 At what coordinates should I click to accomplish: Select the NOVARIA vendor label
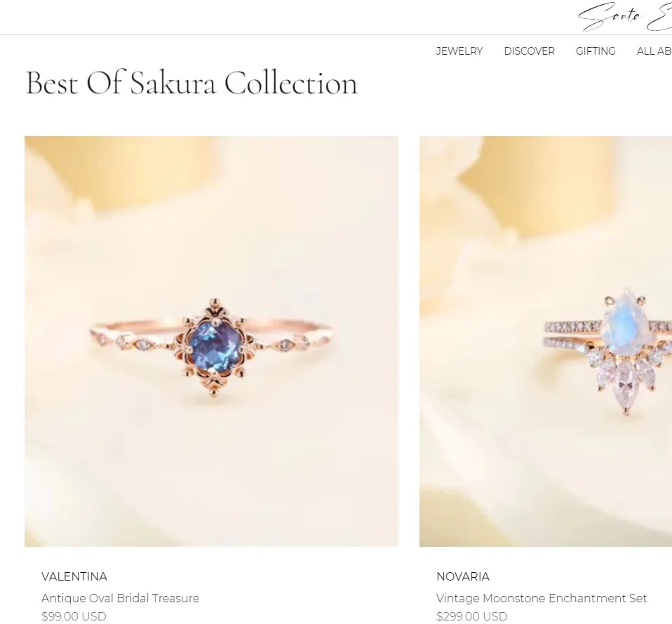coord(463,576)
